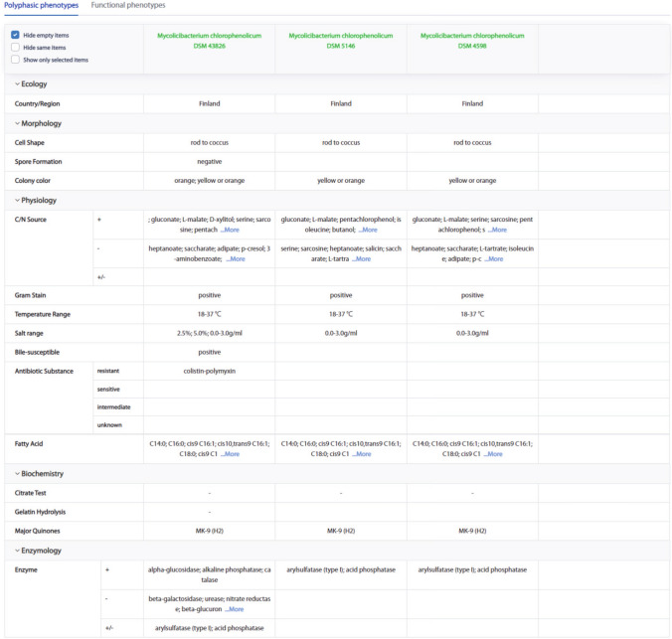
Task: Click the colistin-polymyxin resistant antibiotic cell
Action: point(209,371)
